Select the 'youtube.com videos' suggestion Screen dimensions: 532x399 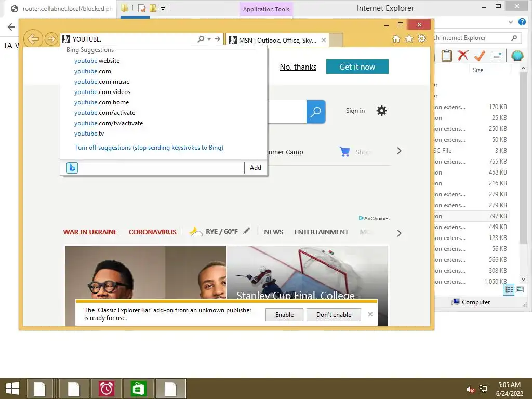(x=102, y=92)
